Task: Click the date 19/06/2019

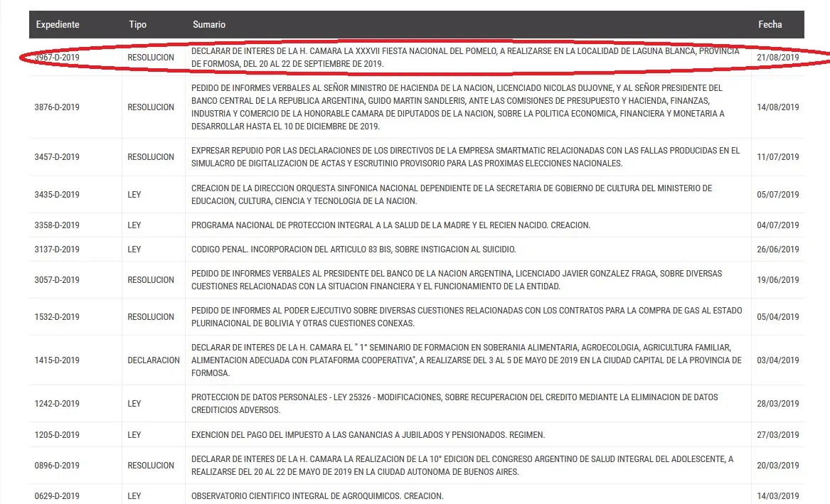Action: coord(777,280)
